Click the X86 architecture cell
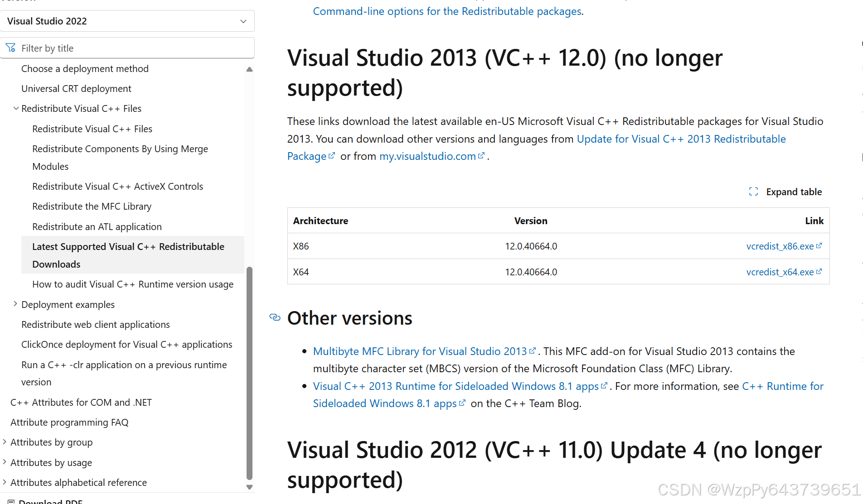Viewport: 863px width, 504px height. coord(301,246)
